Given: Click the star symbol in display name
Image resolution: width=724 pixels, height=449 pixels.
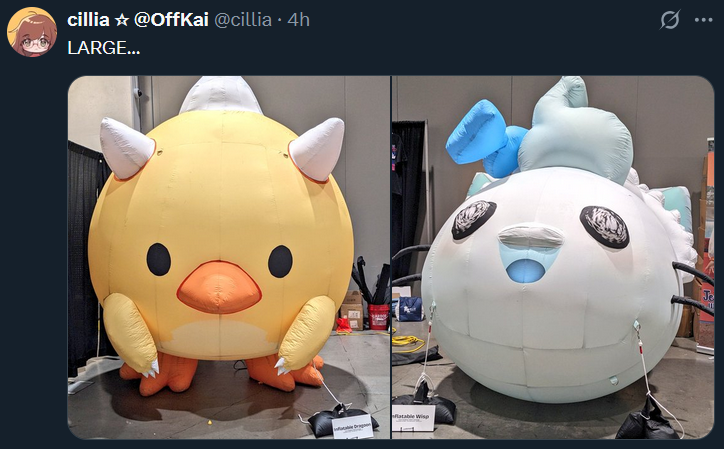Looking at the screenshot, I should (122, 20).
